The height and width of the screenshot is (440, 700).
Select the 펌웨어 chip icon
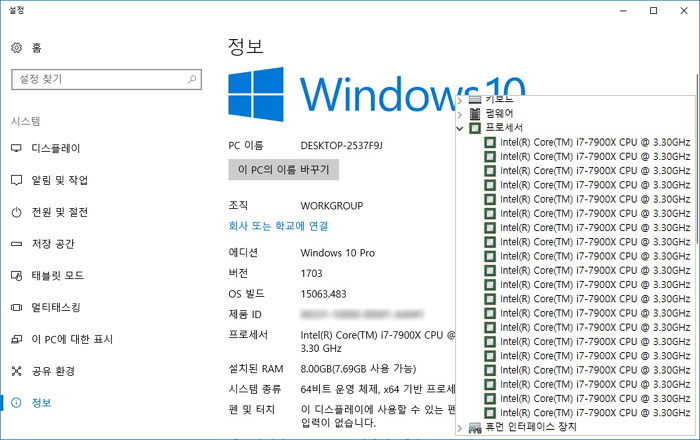[x=475, y=114]
